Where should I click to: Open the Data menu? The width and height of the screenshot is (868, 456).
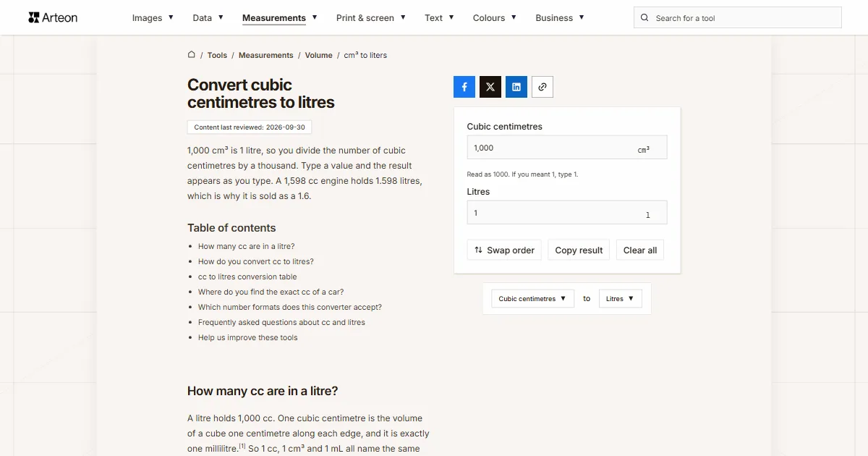208,18
